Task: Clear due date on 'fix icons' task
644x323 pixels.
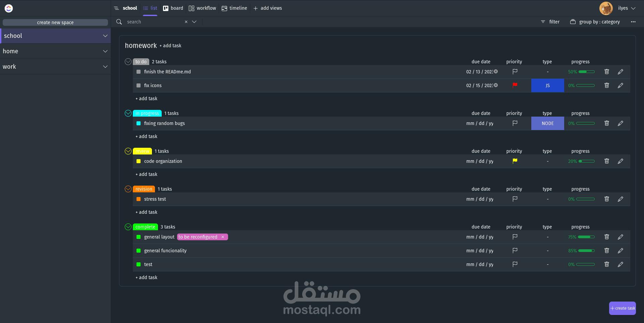Action: [x=496, y=85]
